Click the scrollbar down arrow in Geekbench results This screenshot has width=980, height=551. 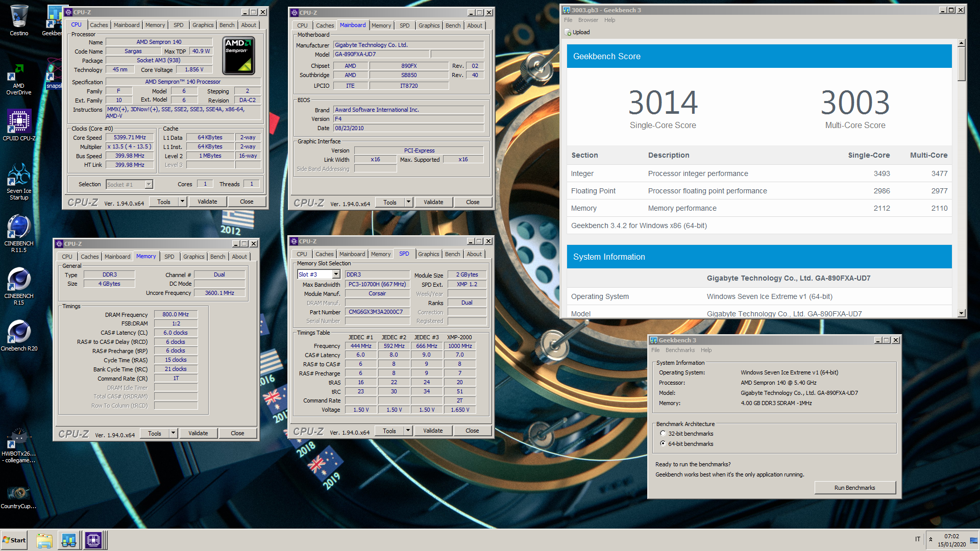point(962,313)
